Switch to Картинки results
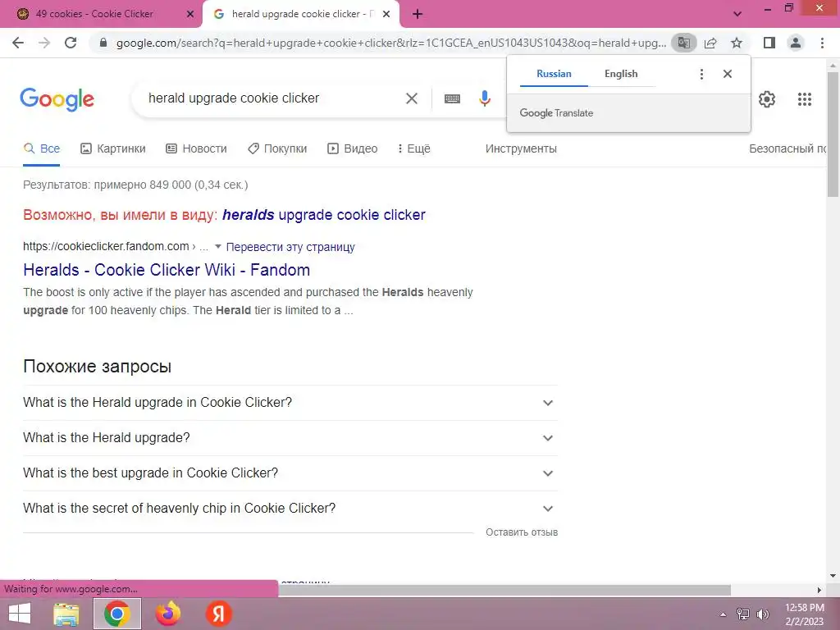840x630 pixels. [113, 149]
